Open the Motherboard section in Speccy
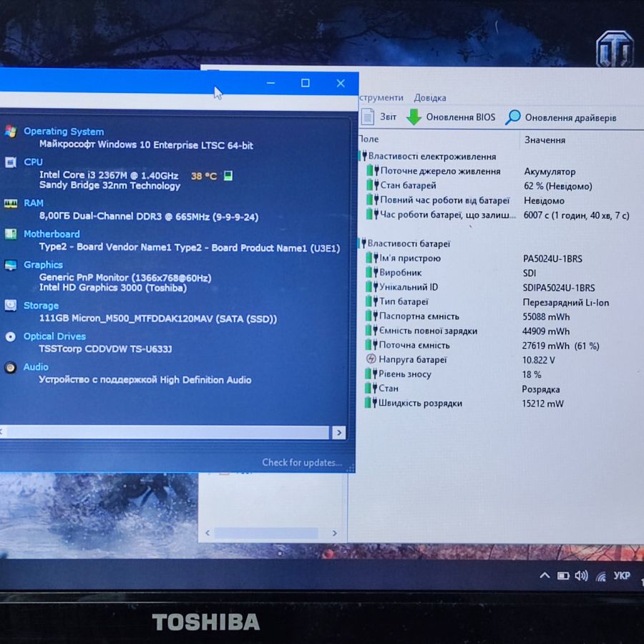The image size is (644, 644). coord(52,234)
